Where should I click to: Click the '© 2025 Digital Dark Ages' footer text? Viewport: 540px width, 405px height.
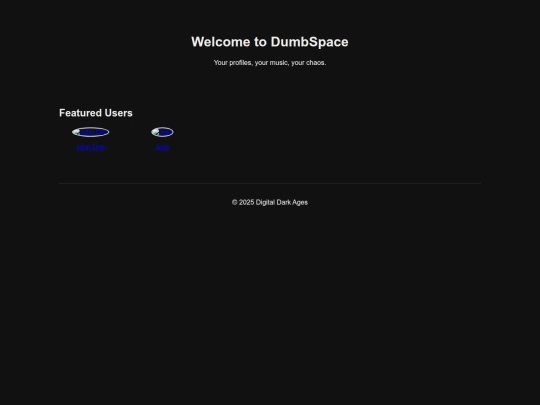click(270, 202)
